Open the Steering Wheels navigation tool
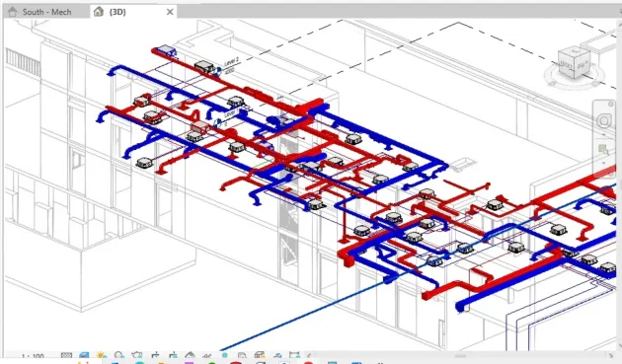622x364 pixels. pyautogui.click(x=604, y=120)
